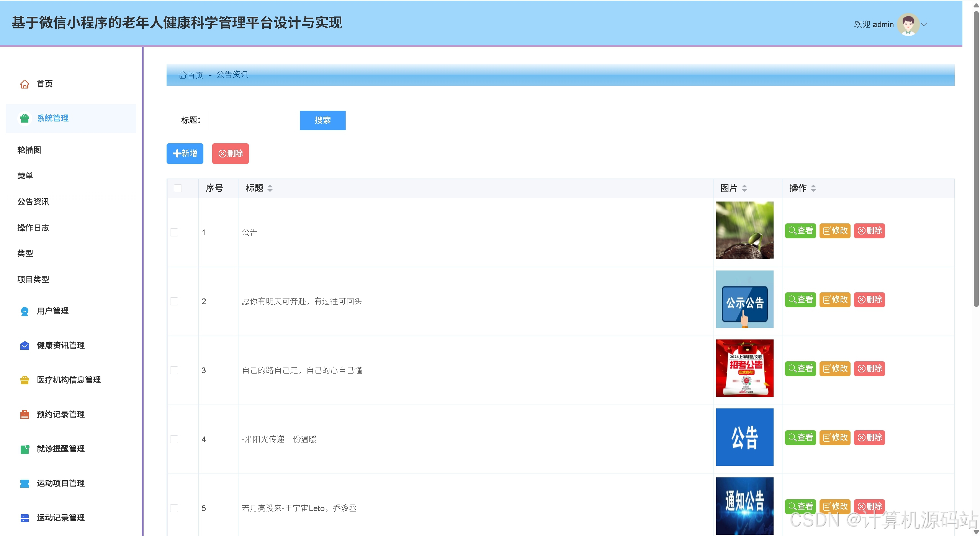Edit row 5 with 修改 button
The image size is (980, 536).
click(835, 506)
